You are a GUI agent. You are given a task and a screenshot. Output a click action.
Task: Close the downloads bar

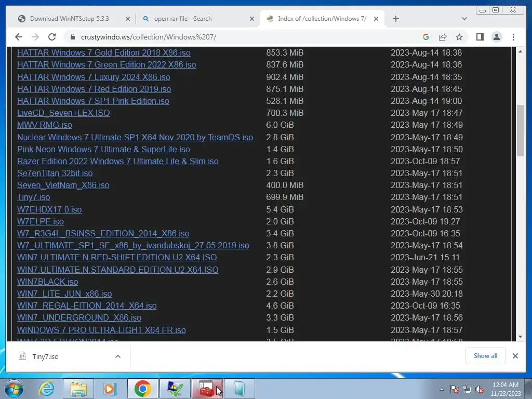click(x=515, y=355)
